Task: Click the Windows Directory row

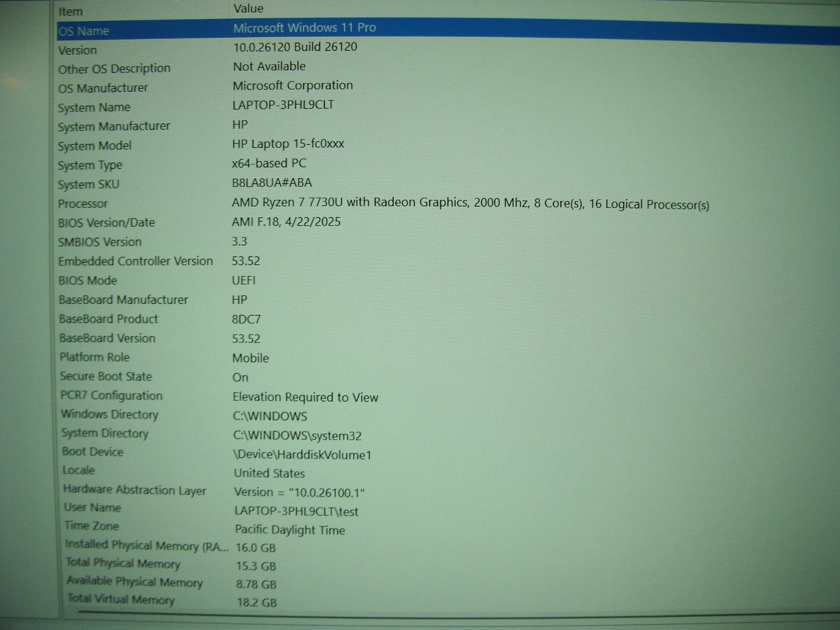Action: (x=109, y=414)
